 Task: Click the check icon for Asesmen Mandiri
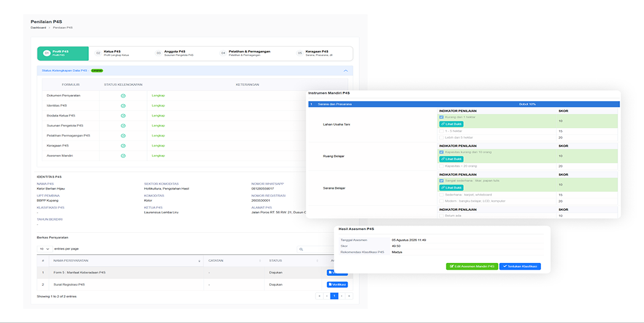point(123,156)
